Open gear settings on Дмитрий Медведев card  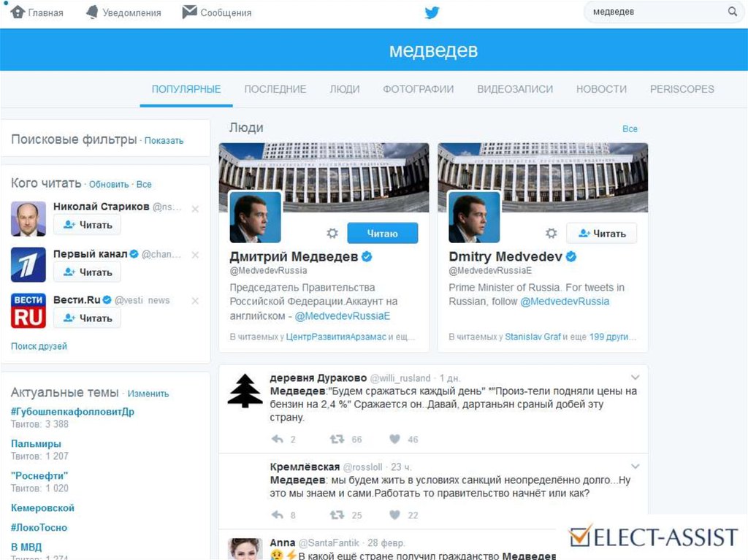pos(332,233)
